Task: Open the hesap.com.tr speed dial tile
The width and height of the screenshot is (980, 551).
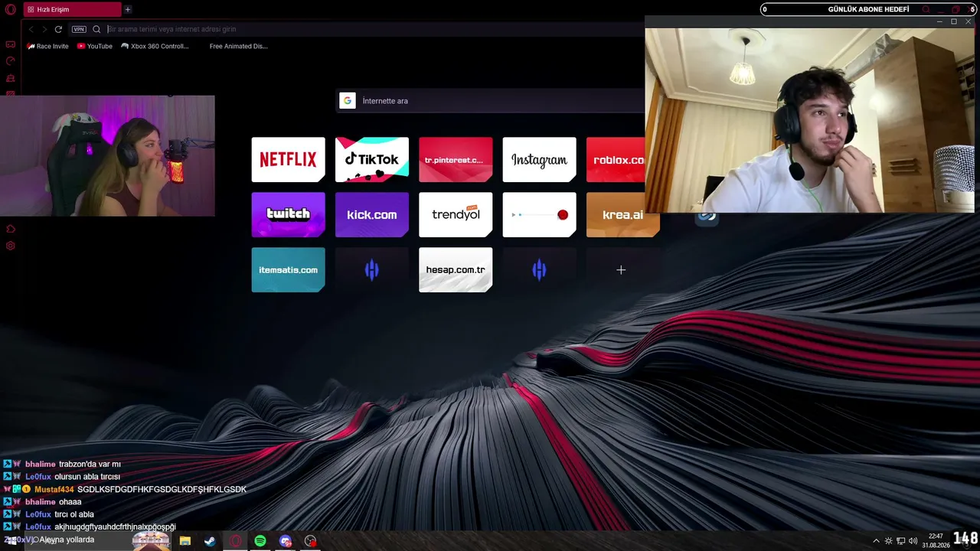Action: (x=456, y=269)
